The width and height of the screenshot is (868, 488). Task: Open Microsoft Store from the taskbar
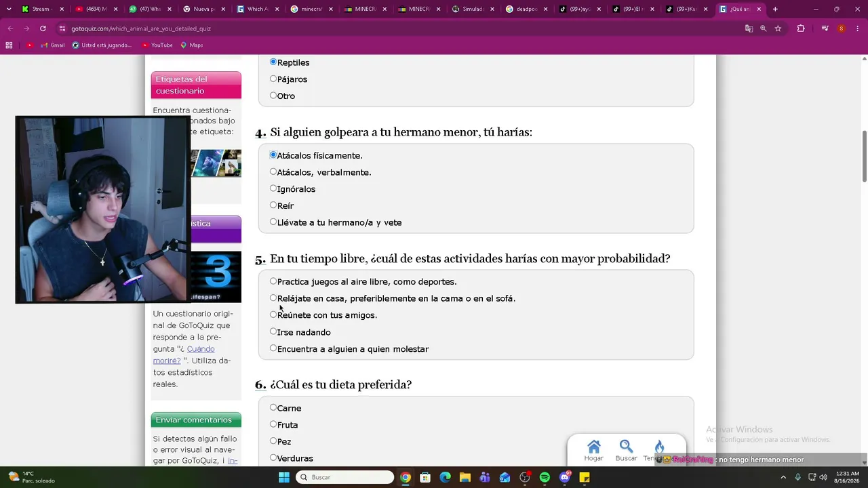pyautogui.click(x=425, y=477)
